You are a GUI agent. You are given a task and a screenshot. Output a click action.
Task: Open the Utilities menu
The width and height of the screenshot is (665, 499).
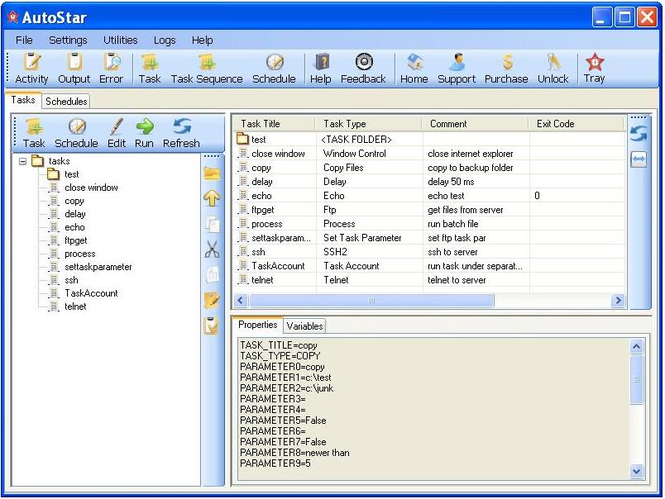[120, 40]
